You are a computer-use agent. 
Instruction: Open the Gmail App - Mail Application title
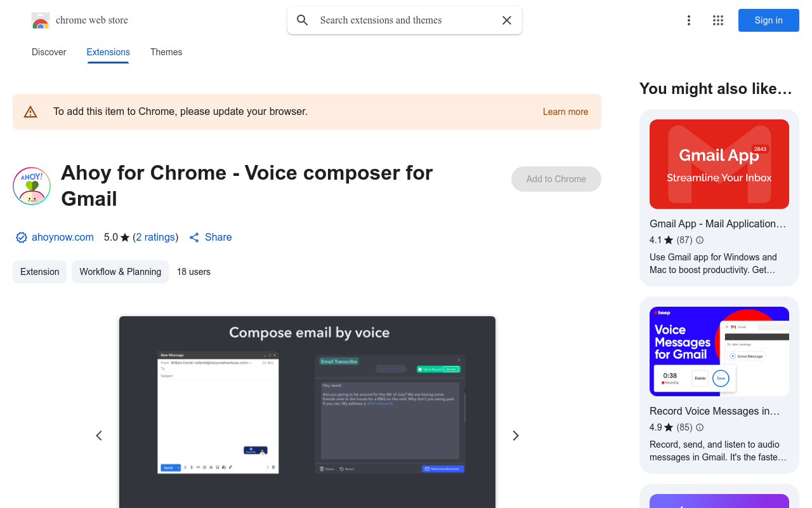(x=717, y=224)
